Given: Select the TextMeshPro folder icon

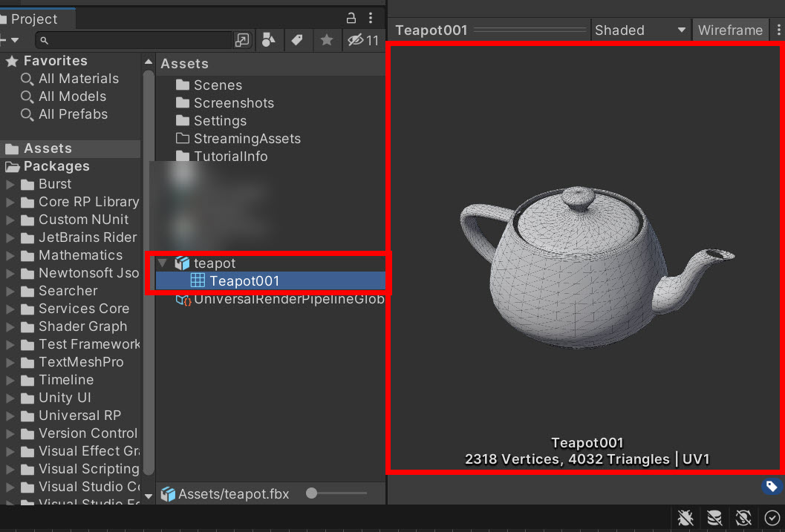Looking at the screenshot, I should pyautogui.click(x=27, y=363).
